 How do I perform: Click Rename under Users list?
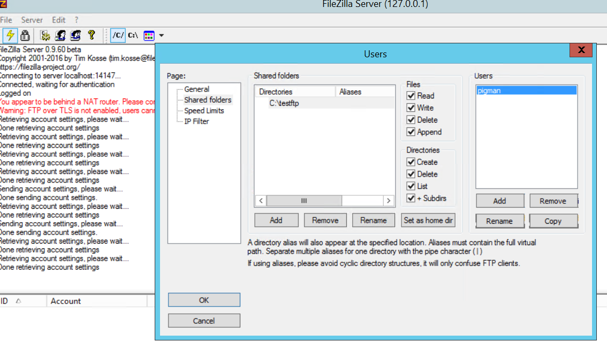click(500, 221)
